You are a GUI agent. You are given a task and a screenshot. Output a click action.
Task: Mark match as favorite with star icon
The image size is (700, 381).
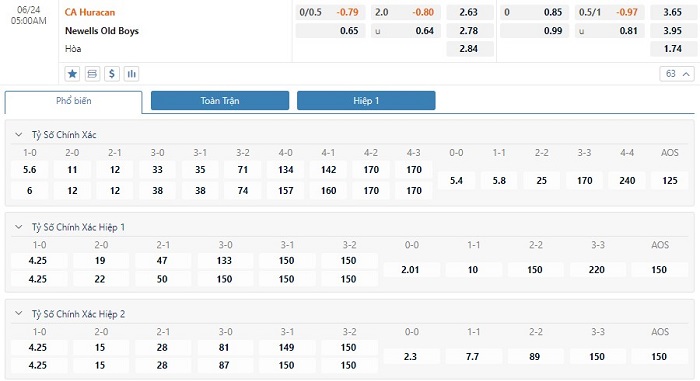(72, 74)
